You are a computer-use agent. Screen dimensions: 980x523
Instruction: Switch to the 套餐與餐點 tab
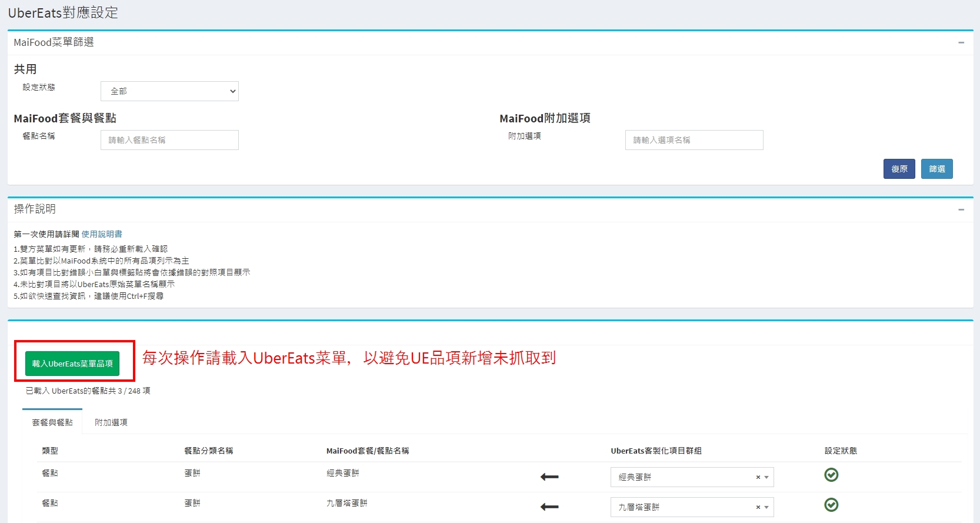click(52, 422)
